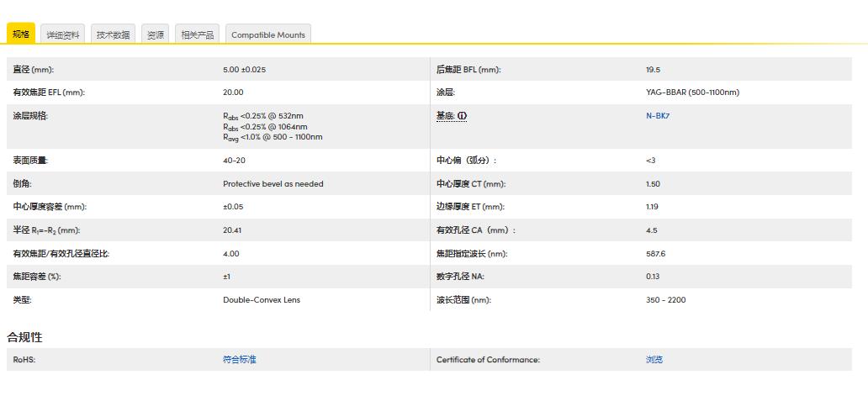Click the Protective bevel as needed text
The width and height of the screenshot is (868, 396).
(273, 183)
